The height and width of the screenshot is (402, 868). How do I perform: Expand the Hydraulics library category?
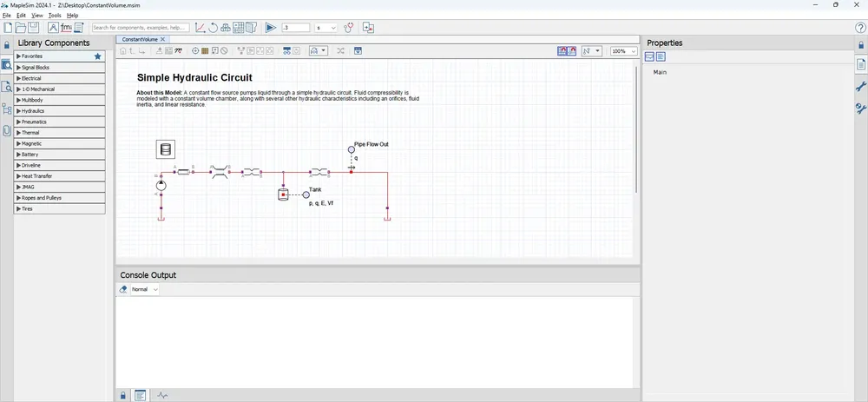pyautogui.click(x=59, y=111)
